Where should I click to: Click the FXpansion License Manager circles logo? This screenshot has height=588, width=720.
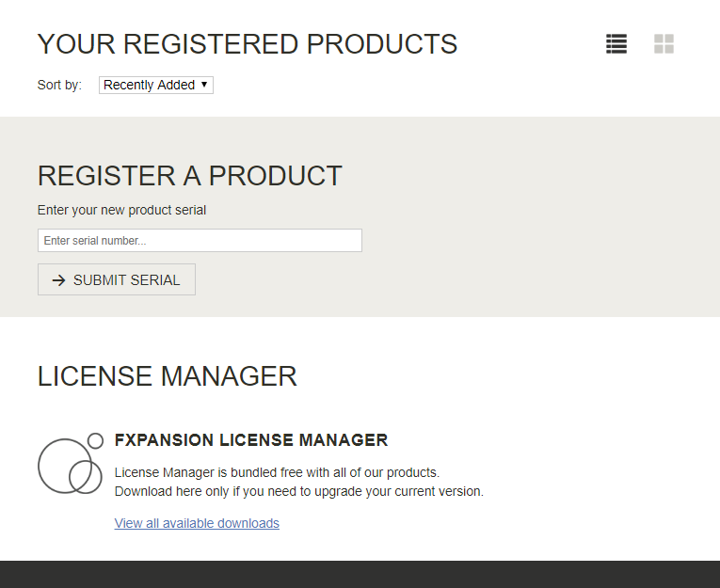click(x=71, y=463)
